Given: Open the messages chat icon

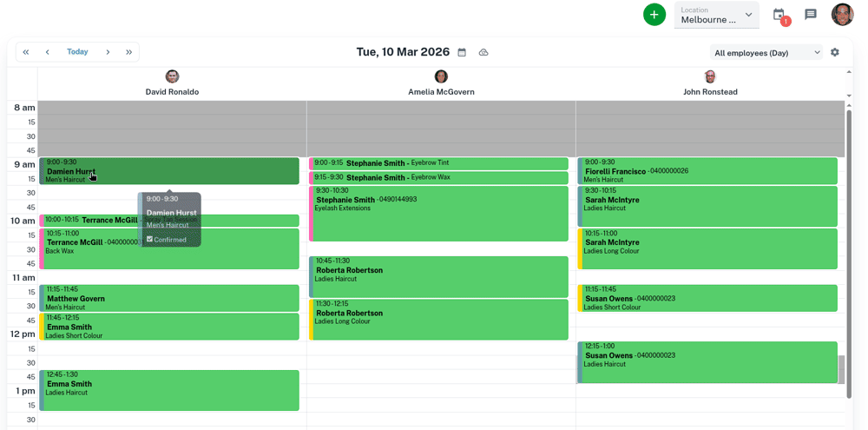Looking at the screenshot, I should pos(811,15).
